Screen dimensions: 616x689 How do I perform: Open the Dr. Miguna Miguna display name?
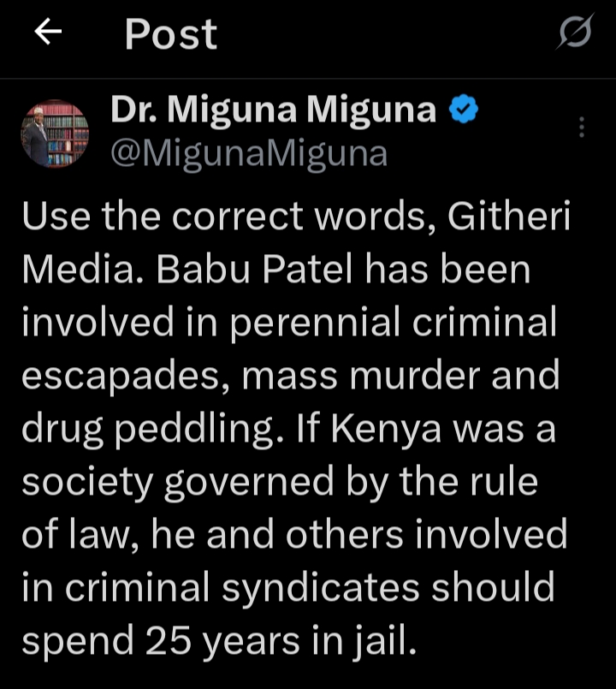coord(273,111)
